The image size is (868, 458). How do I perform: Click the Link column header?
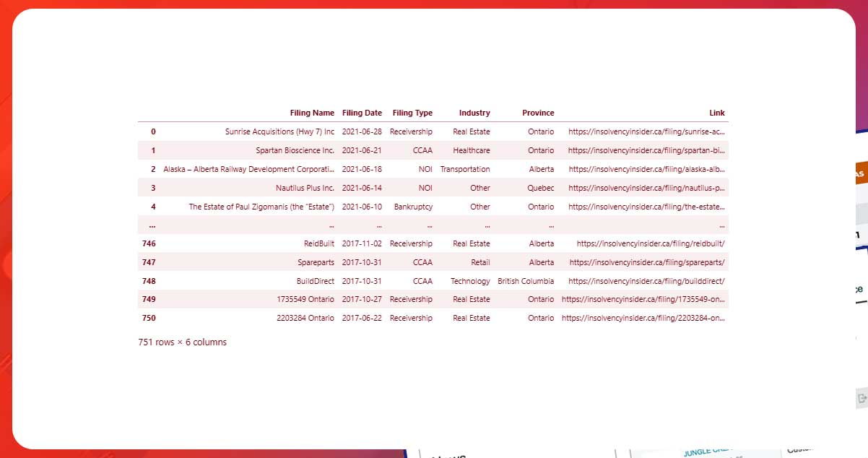click(x=716, y=113)
